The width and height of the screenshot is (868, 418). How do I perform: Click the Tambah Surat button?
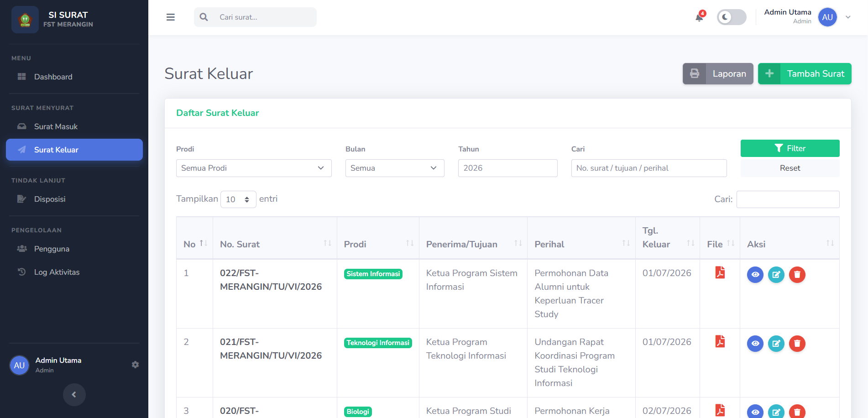tap(805, 73)
